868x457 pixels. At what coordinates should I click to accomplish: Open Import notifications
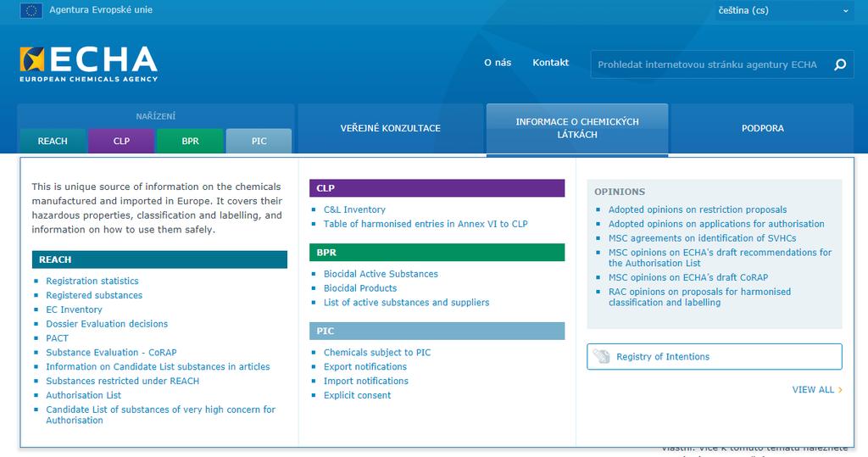tap(366, 381)
